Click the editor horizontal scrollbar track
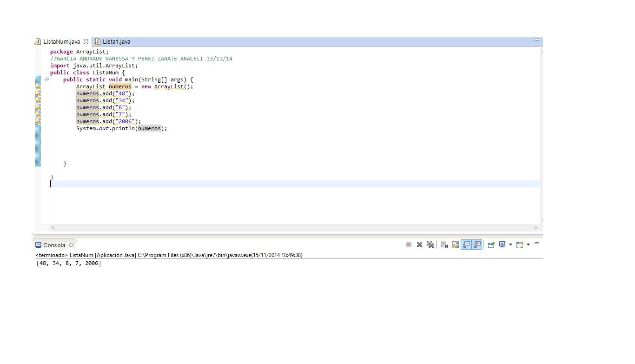Screen dimensions: 635x364 click(294, 227)
